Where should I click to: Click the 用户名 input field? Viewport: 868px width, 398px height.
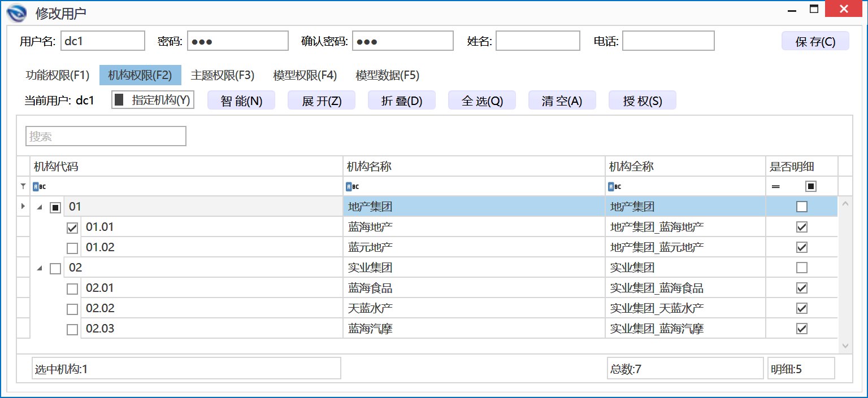click(x=103, y=41)
